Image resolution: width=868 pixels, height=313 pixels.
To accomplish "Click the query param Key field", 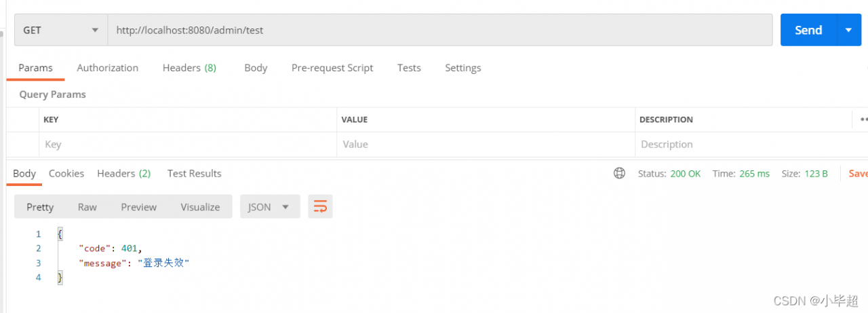I will click(x=187, y=144).
